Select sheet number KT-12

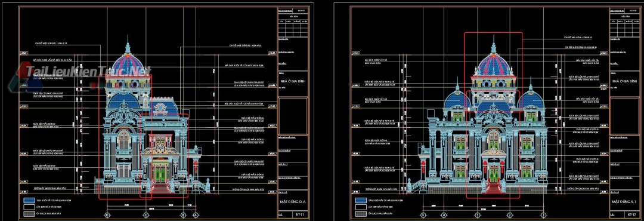[x=631, y=215]
